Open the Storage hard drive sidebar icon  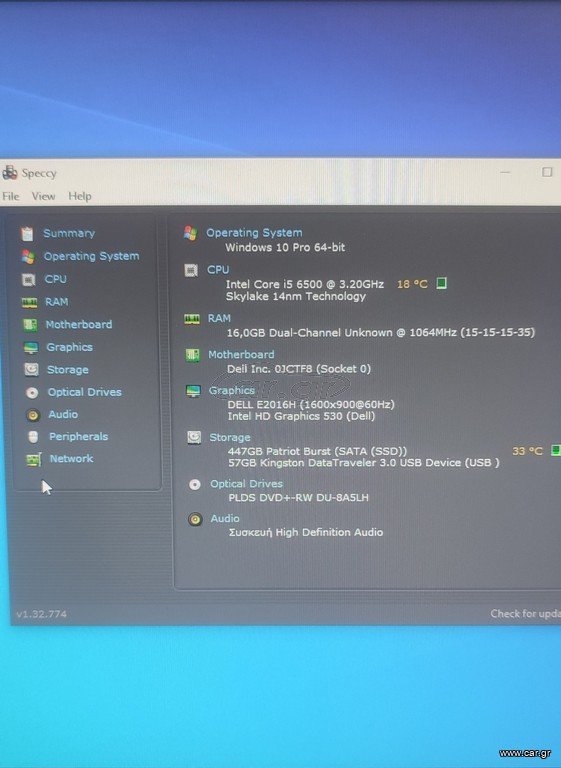click(31, 370)
